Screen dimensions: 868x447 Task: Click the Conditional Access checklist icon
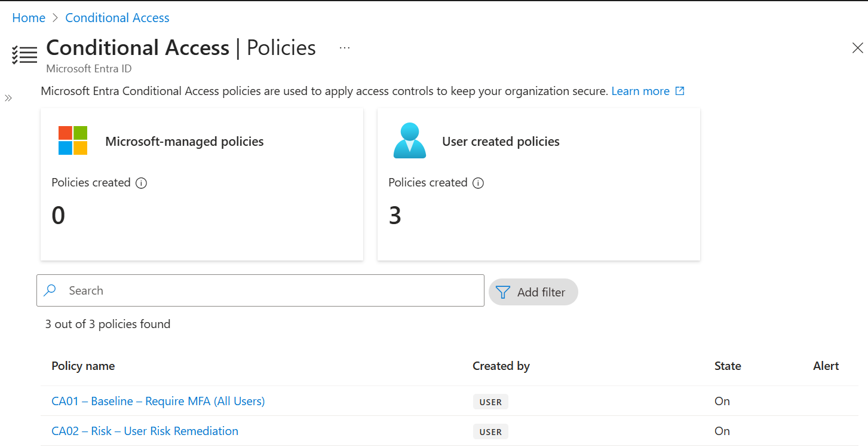24,54
